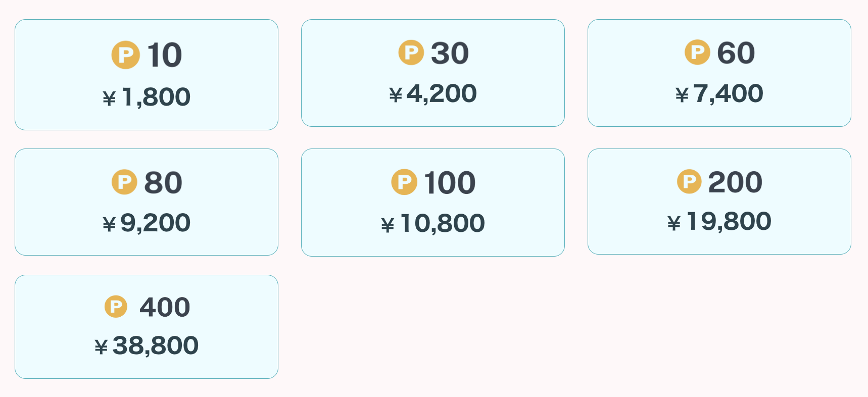Click the ¥19,800 price text
The image size is (868, 397).
(719, 221)
